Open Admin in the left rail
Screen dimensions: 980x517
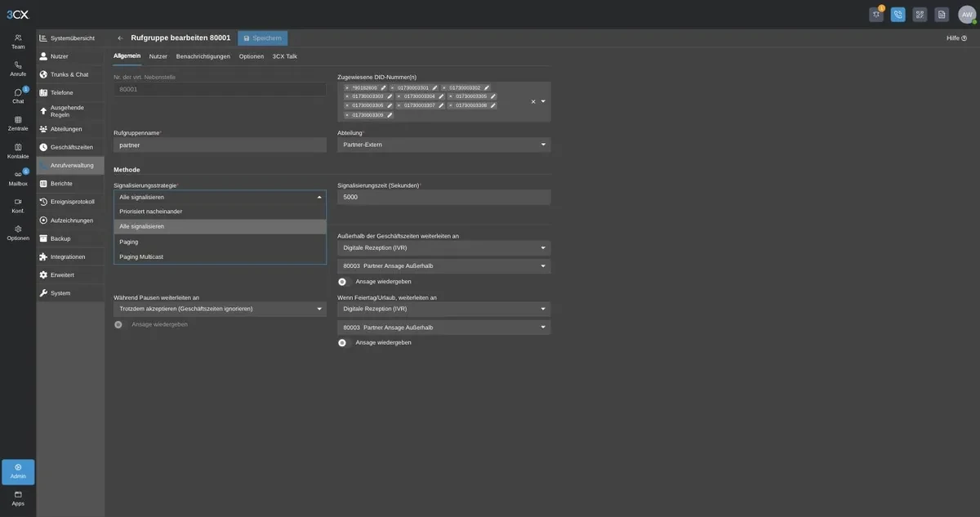coord(18,472)
